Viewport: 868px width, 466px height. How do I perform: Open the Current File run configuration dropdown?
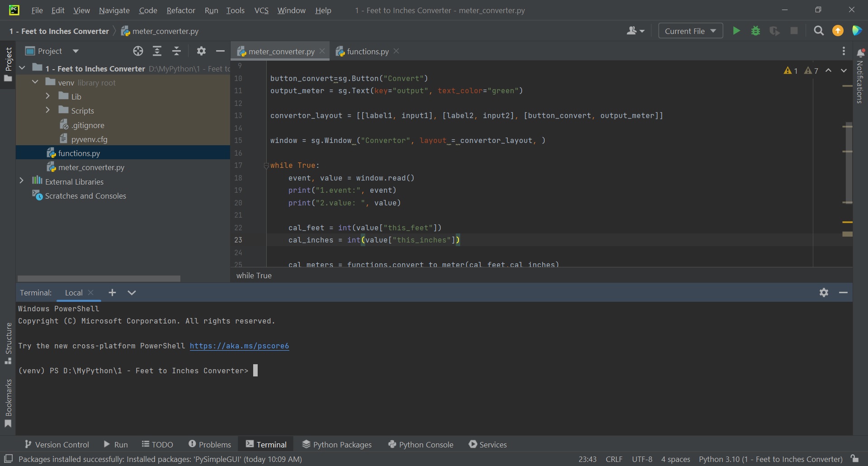[x=690, y=30]
